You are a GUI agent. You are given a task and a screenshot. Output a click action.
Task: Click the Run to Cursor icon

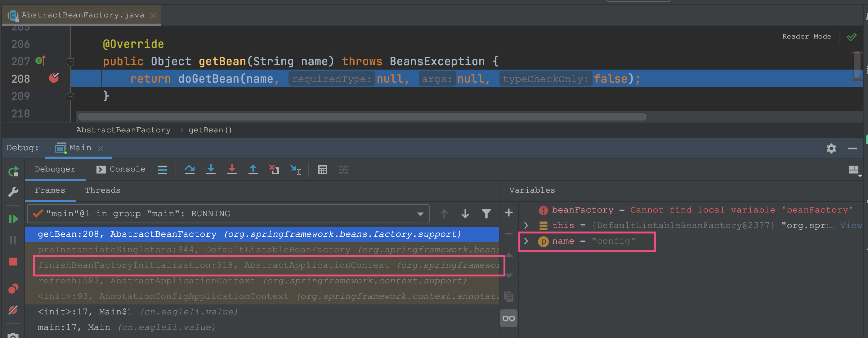(x=296, y=170)
